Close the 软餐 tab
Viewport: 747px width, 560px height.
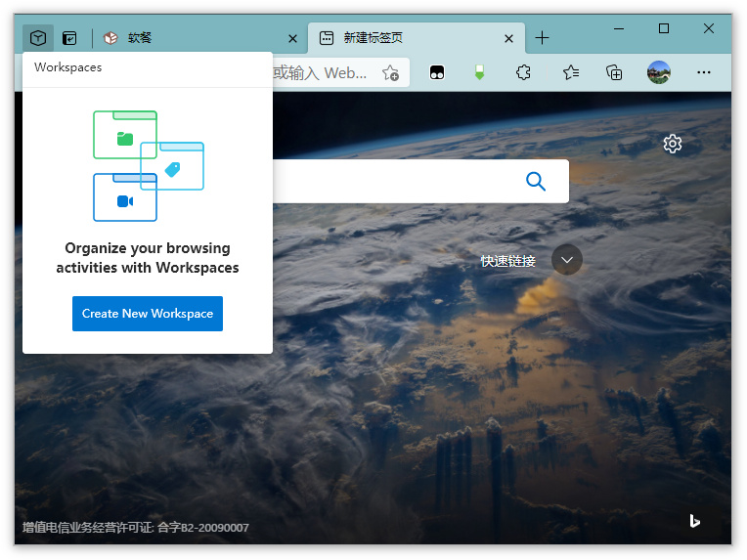tap(292, 39)
